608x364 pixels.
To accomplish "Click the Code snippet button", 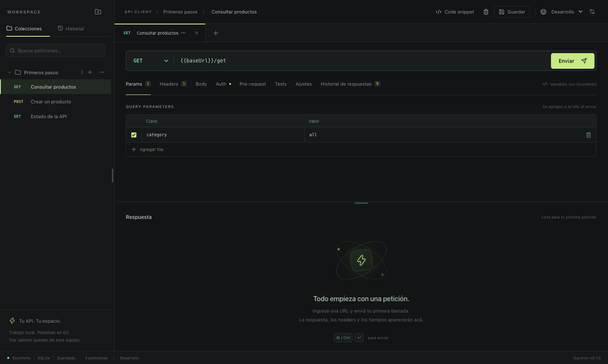I will coord(455,12).
